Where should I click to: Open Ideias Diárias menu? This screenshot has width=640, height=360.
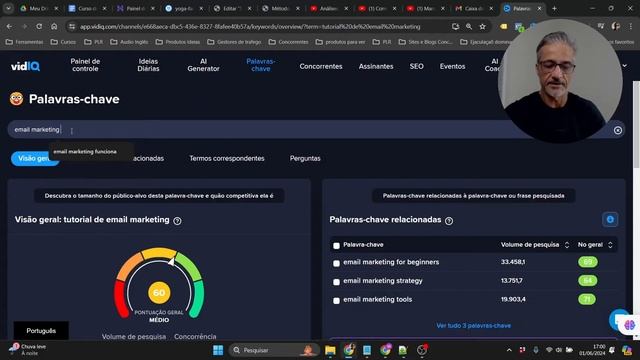click(148, 65)
